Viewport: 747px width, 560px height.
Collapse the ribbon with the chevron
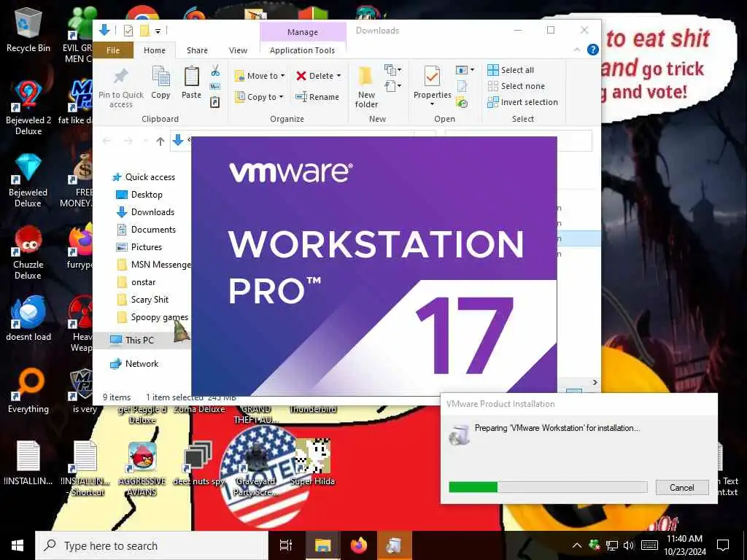(577, 50)
